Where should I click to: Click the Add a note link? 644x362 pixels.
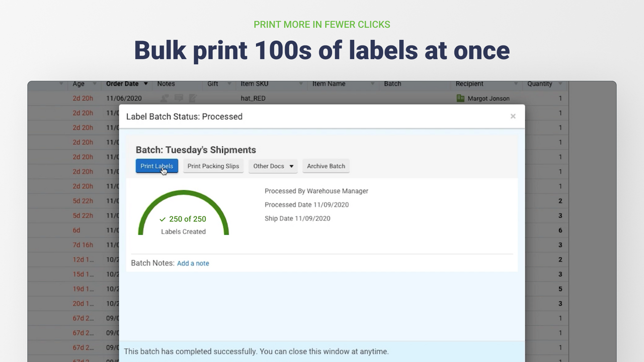tap(193, 263)
